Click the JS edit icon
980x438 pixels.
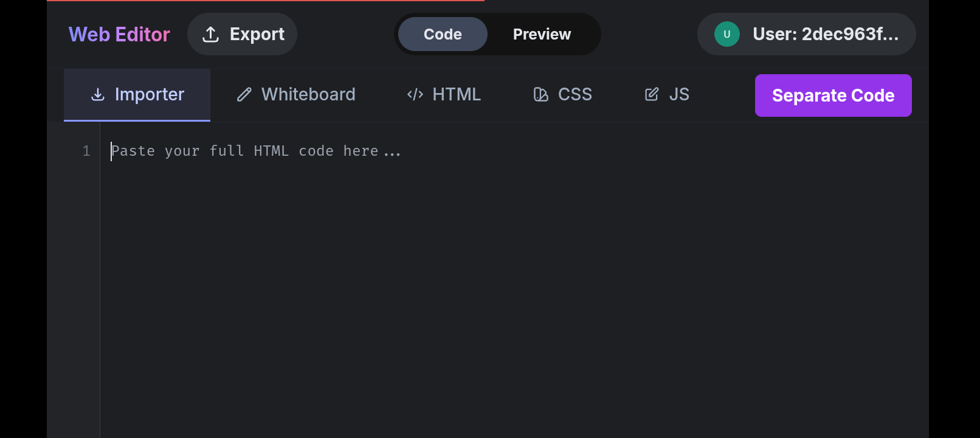[652, 94]
